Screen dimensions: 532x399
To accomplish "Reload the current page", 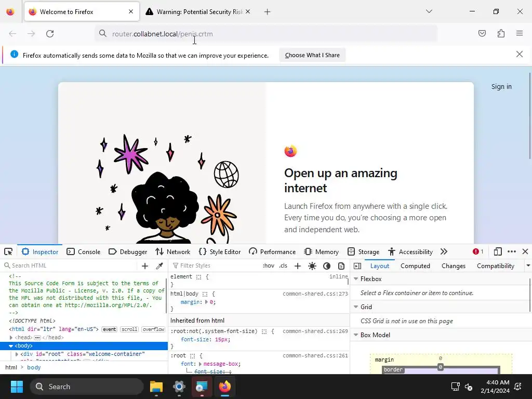I will tap(50, 34).
